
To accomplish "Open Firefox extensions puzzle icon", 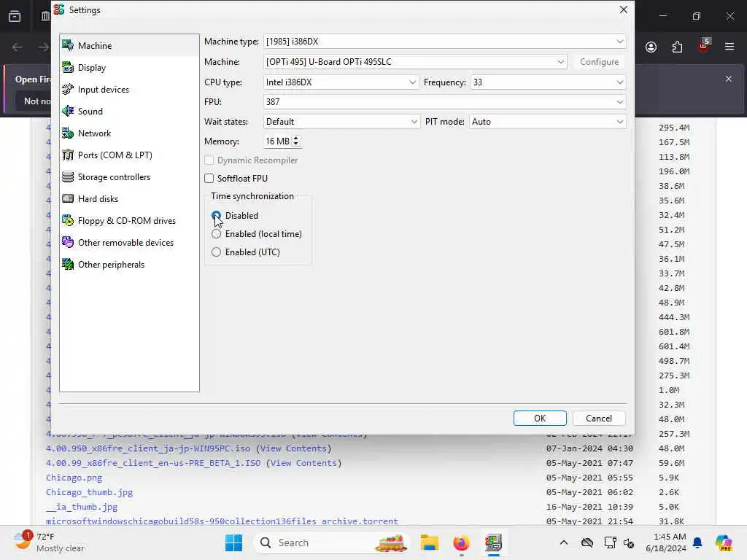I will 677,47.
